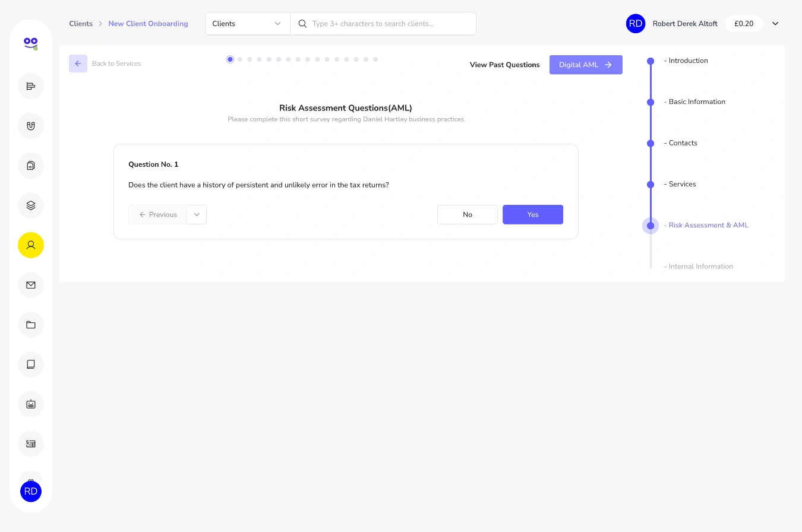Click the RD avatar at sidebar bottom

[x=31, y=492]
